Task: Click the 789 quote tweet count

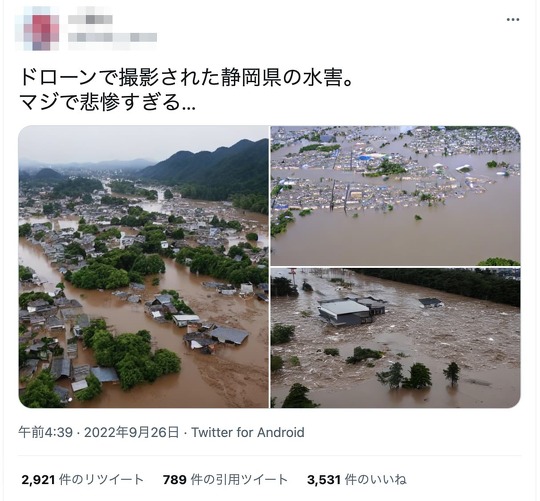Action: [x=175, y=480]
